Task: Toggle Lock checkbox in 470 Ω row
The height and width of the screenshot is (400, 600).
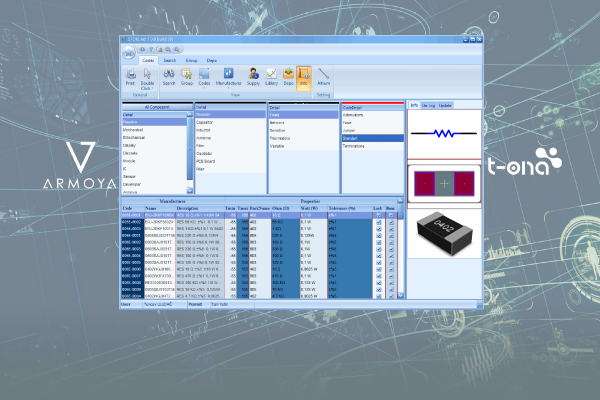Action: 378,276
